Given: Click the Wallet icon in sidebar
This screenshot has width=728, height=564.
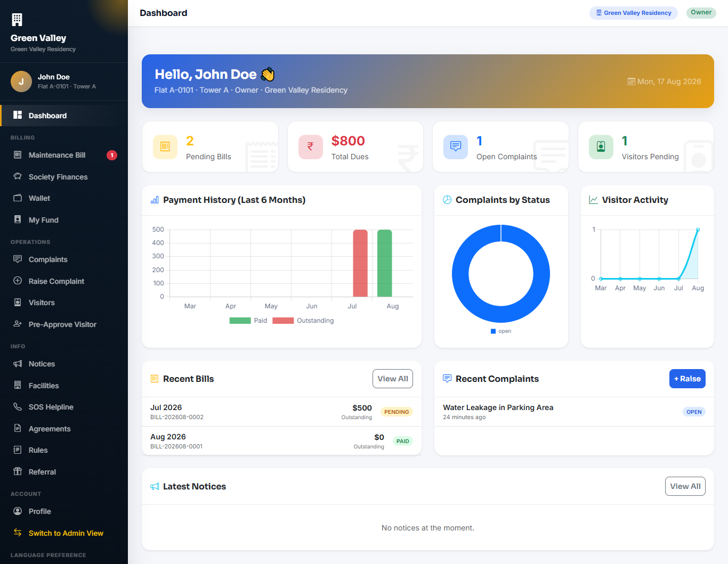Looking at the screenshot, I should (18, 198).
